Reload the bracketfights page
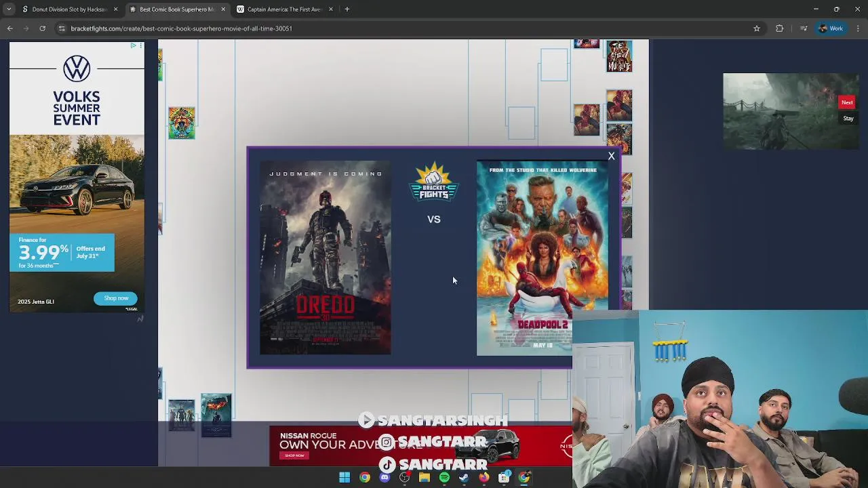Viewport: 868px width, 488px height. point(42,28)
